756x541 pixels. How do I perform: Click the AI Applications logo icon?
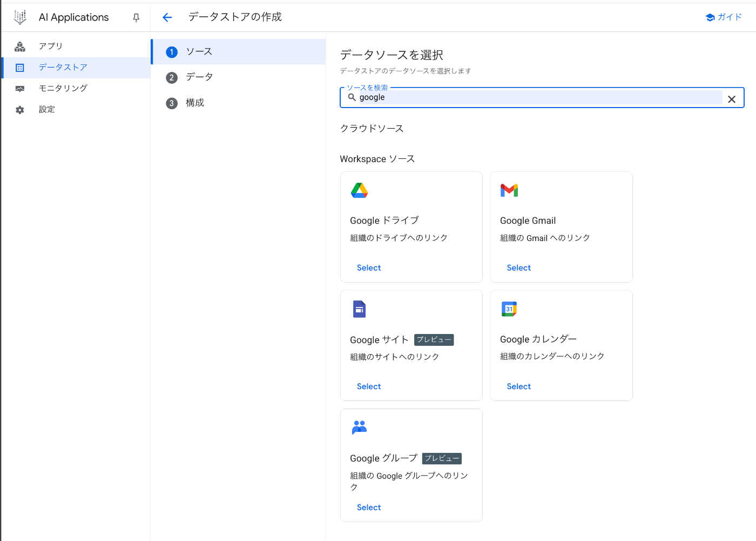(x=20, y=17)
